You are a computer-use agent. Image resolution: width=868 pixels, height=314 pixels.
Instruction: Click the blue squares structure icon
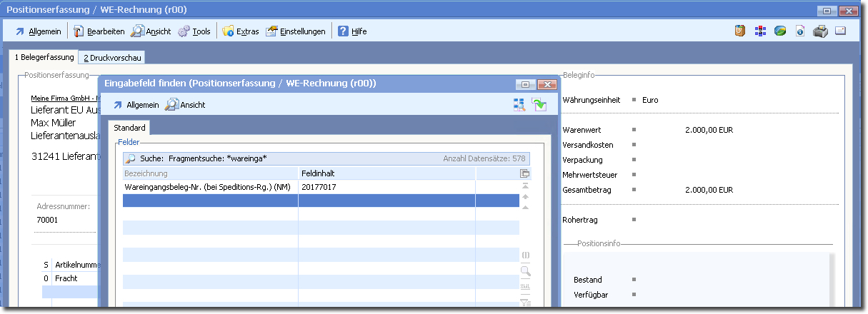pos(760,31)
